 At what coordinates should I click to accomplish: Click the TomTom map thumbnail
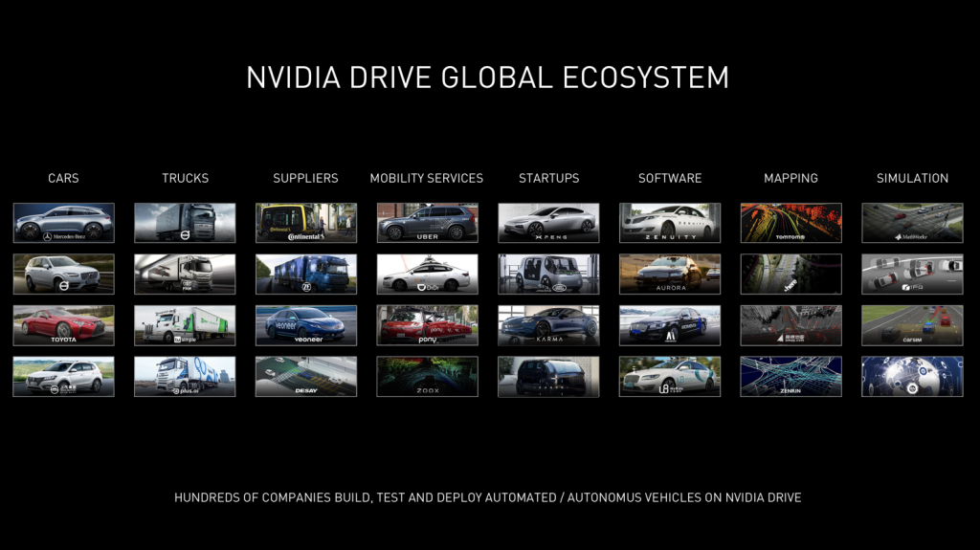pos(791,223)
